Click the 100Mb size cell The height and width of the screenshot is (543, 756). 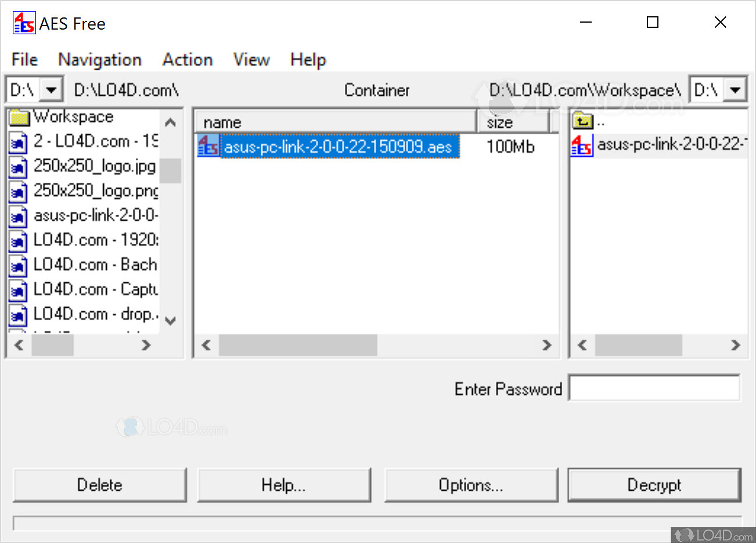pyautogui.click(x=510, y=146)
